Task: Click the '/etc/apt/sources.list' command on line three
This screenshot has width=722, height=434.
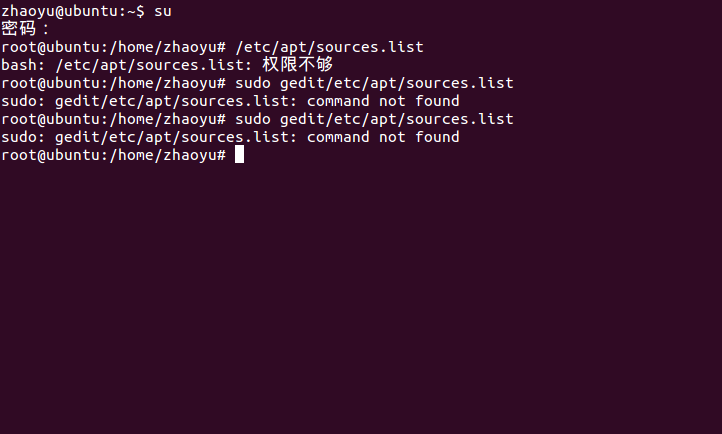Action: click(x=329, y=47)
